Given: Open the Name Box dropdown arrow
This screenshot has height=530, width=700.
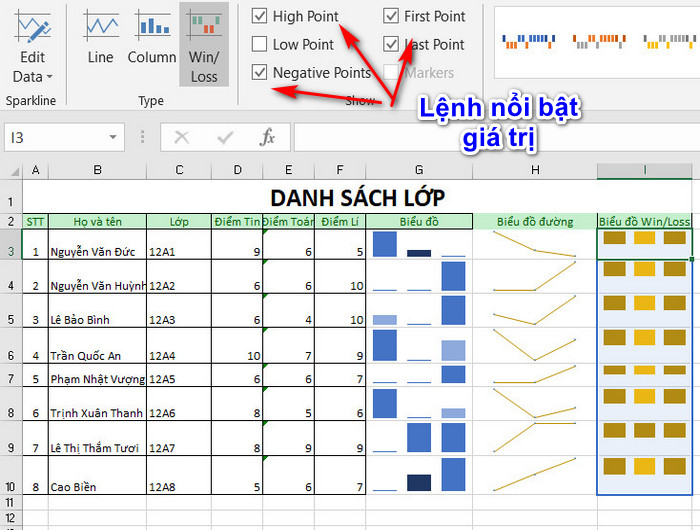Looking at the screenshot, I should point(113,138).
